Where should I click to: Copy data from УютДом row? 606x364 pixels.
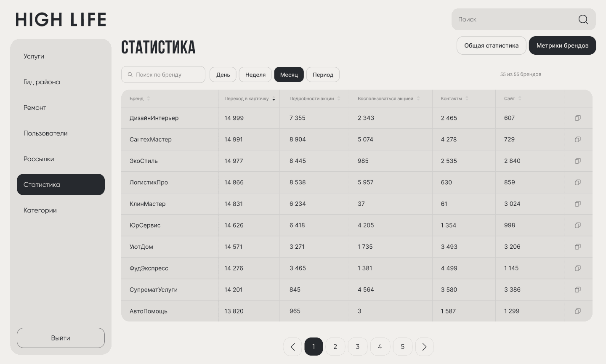pyautogui.click(x=577, y=247)
